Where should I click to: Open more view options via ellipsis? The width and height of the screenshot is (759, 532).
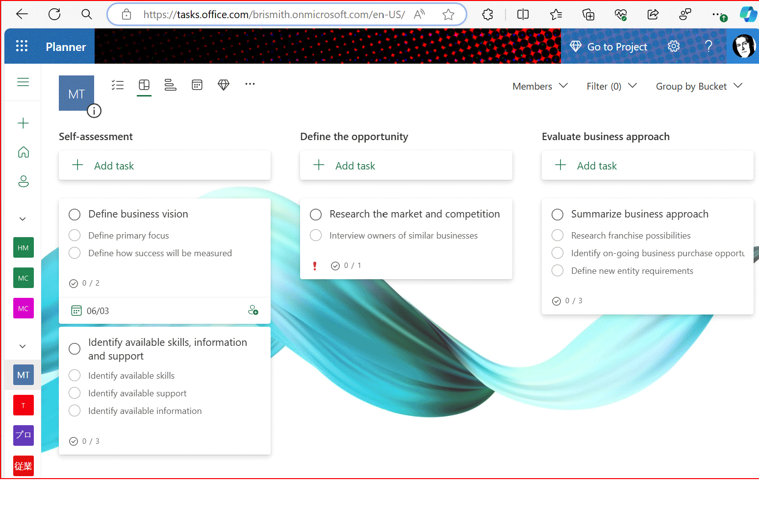pyautogui.click(x=250, y=84)
